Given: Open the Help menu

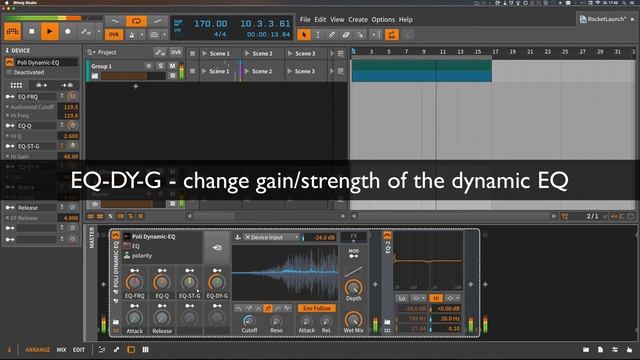Looking at the screenshot, I should [x=406, y=20].
